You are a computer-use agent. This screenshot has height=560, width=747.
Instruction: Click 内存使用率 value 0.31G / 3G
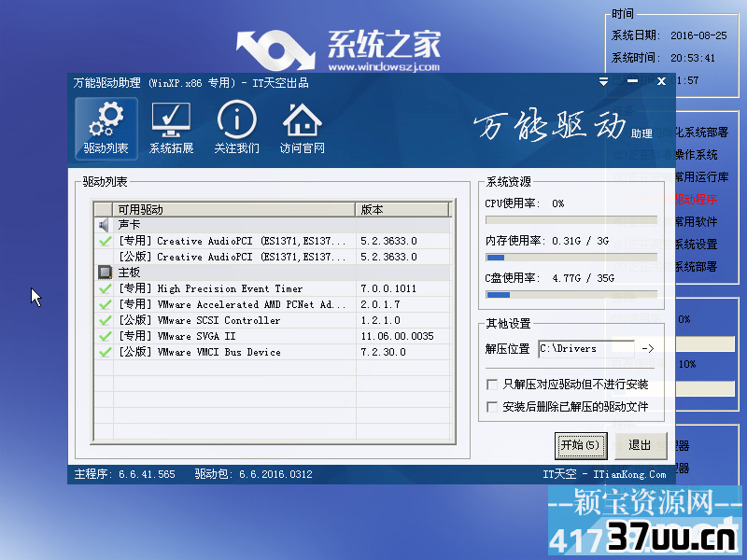(x=580, y=241)
